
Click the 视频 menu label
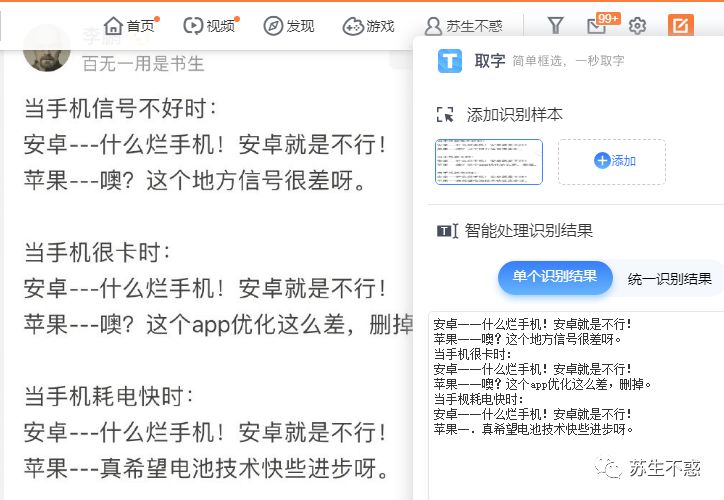click(220, 26)
